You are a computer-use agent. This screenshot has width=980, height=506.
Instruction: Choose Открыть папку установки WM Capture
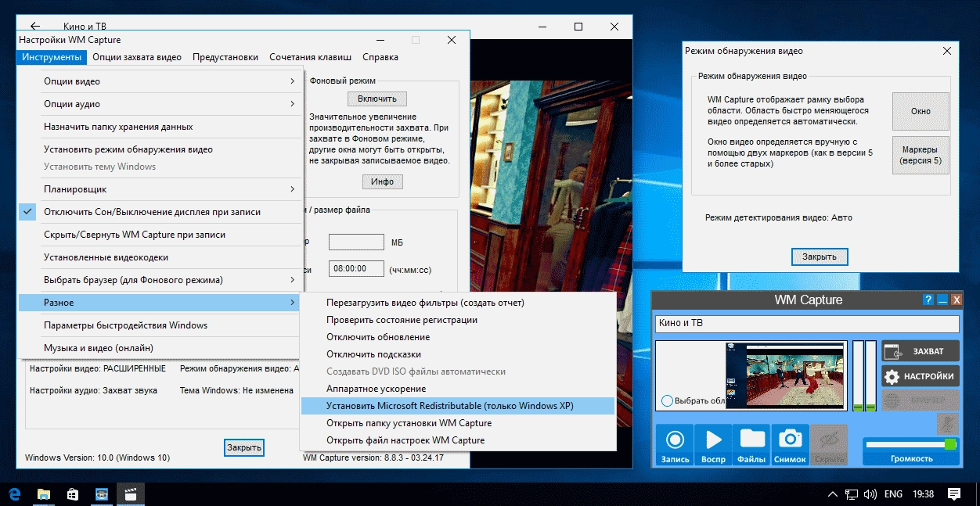click(x=458, y=423)
